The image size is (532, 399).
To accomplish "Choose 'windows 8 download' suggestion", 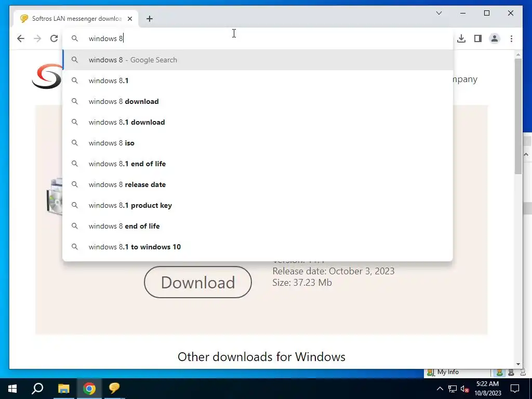I will [258, 101].
